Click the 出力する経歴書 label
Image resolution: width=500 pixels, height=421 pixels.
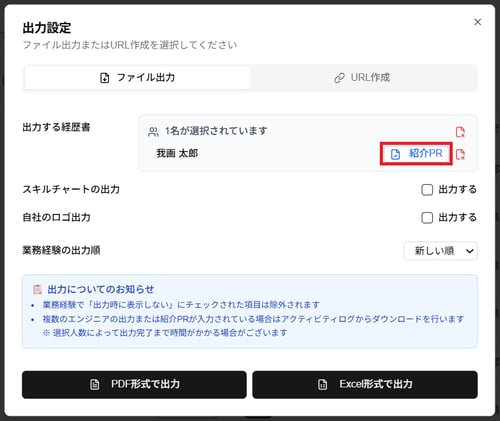click(56, 127)
